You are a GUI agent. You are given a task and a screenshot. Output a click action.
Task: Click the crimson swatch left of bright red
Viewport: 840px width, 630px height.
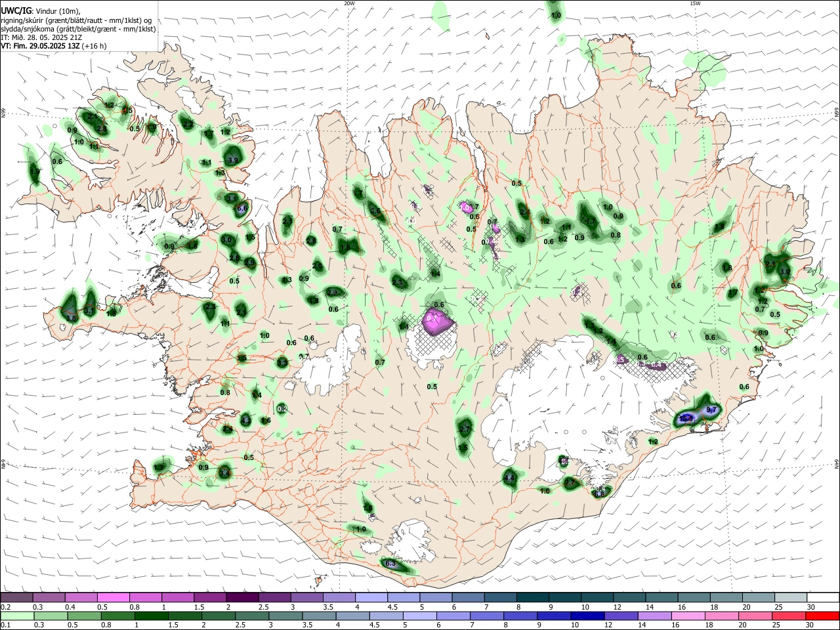pos(788,616)
